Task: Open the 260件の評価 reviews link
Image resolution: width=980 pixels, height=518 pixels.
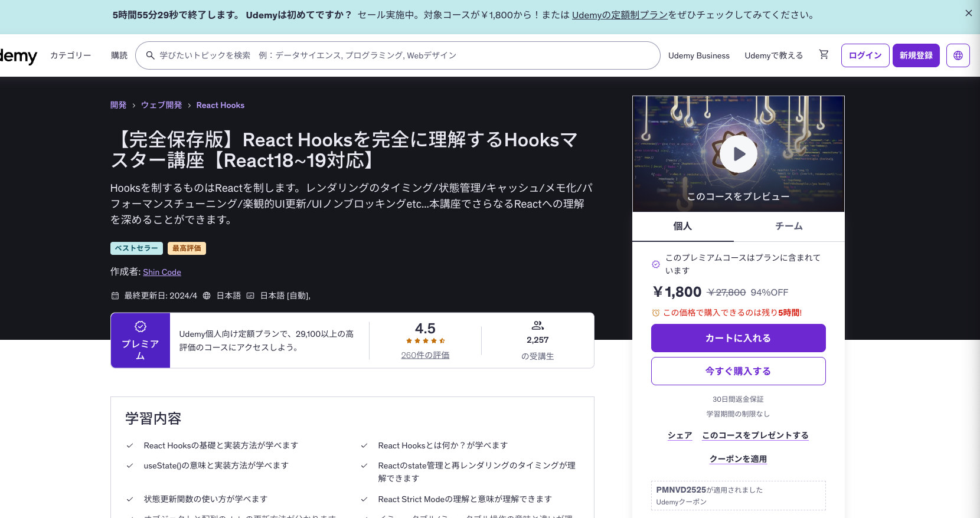Action: pyautogui.click(x=425, y=355)
